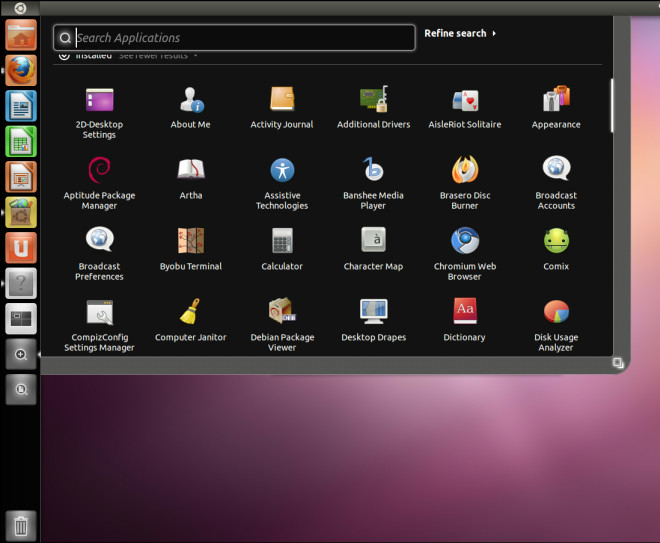Open Home Folder from launcher
Image resolution: width=660 pixels, height=543 pixels.
click(21, 35)
